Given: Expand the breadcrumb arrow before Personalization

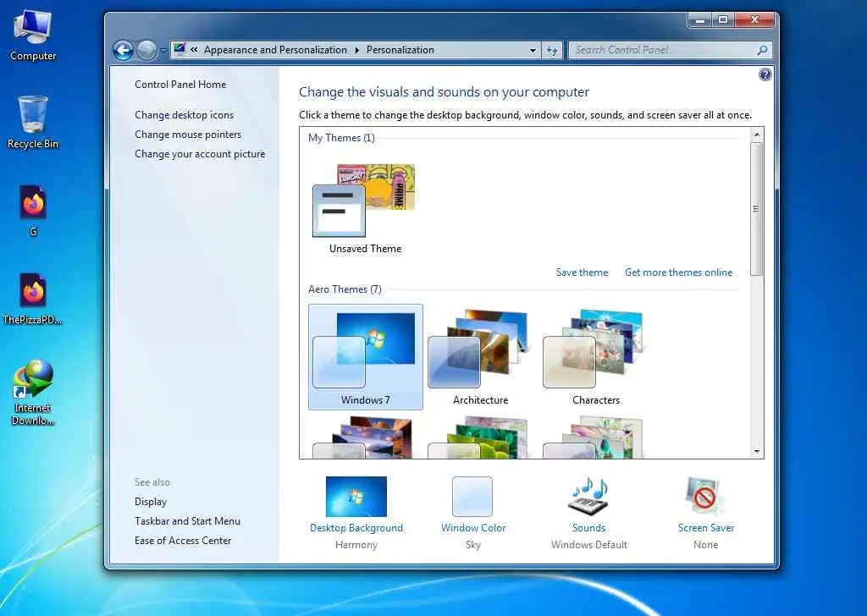Looking at the screenshot, I should click(x=356, y=50).
